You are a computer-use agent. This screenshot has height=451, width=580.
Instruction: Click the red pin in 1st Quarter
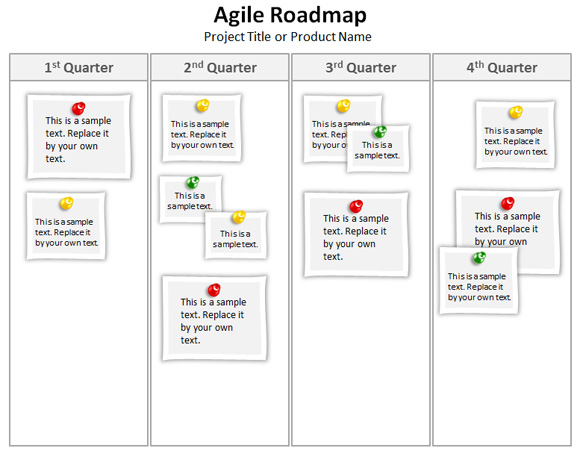click(x=78, y=108)
